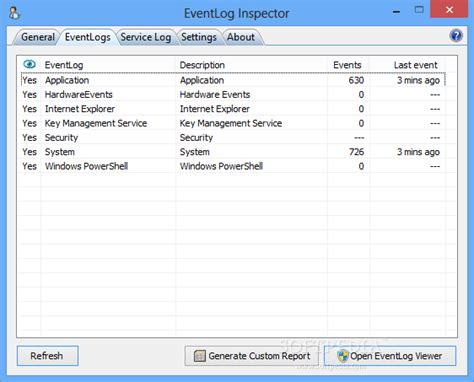Click the Refresh button
474x382 pixels.
coord(48,356)
